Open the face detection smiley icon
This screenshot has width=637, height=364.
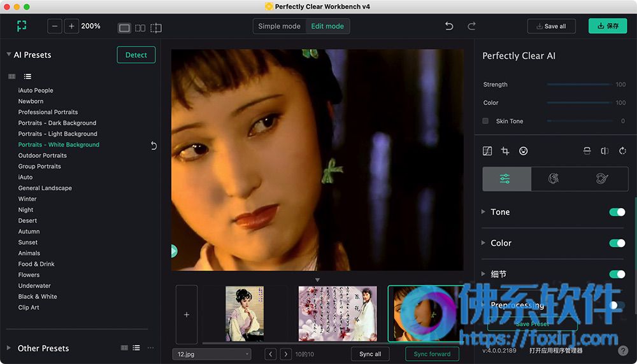[523, 151]
